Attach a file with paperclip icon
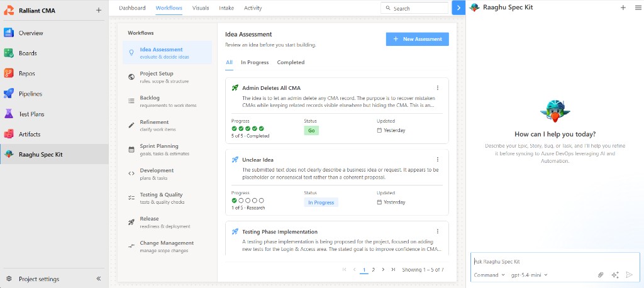644x288 pixels. tap(601, 275)
